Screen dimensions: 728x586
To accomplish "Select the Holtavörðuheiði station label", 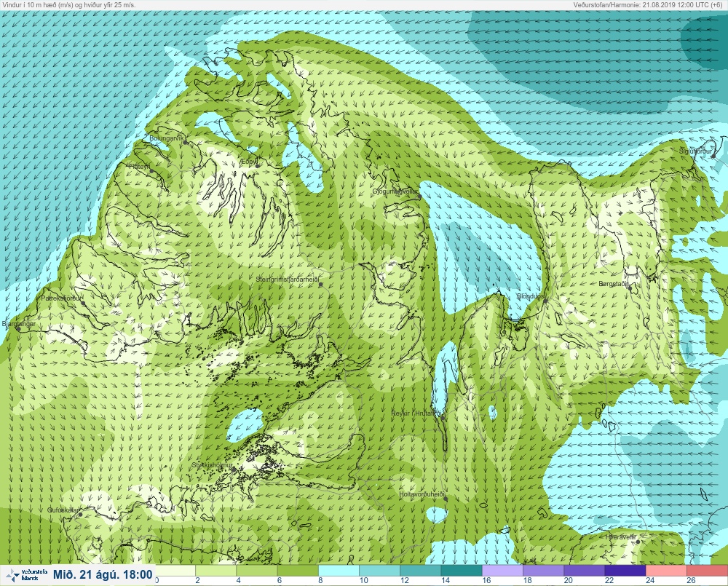I will click(422, 494).
